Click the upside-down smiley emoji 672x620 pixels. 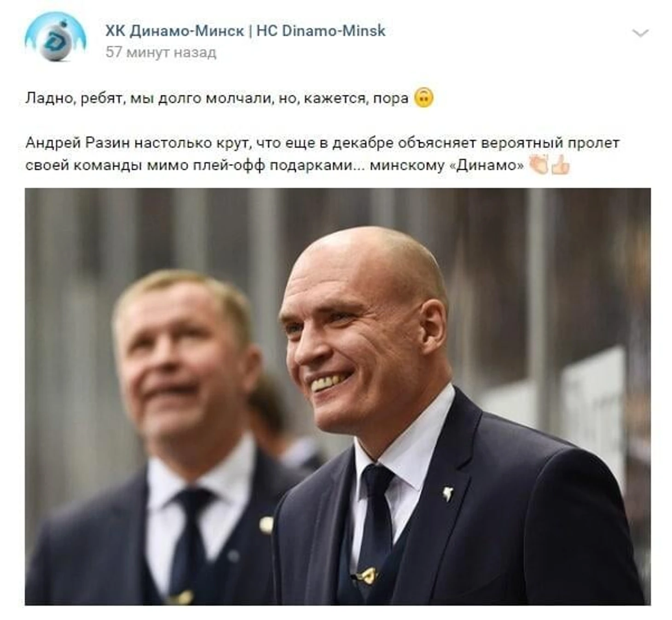click(424, 98)
